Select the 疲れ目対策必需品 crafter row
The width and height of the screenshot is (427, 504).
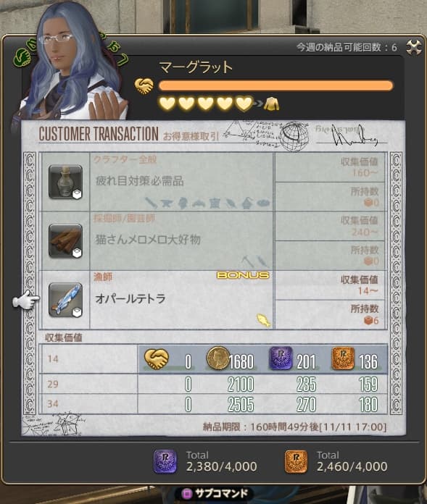tap(214, 182)
